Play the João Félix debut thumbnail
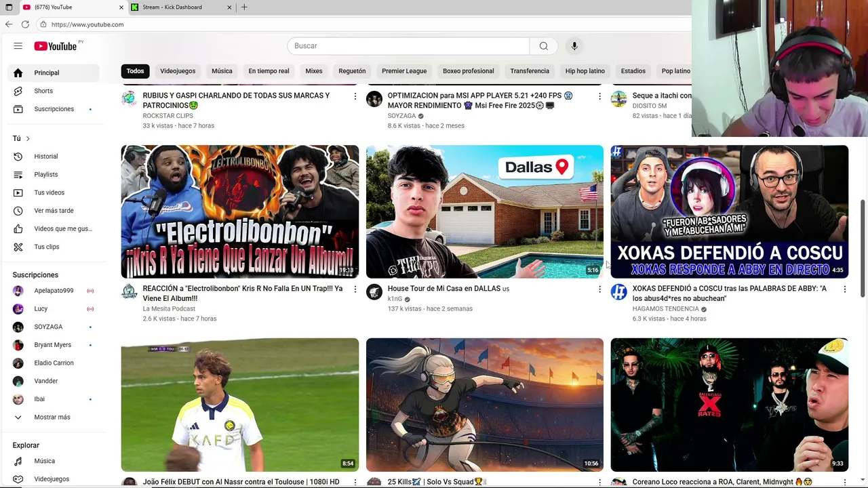Screen dimensions: 868x488 pos(240,405)
